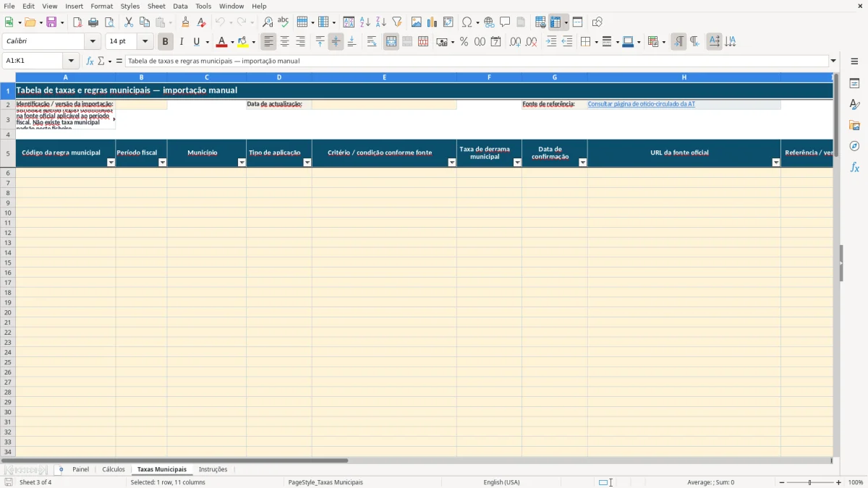Toggle Align Left
This screenshot has width=868, height=488.
[268, 42]
